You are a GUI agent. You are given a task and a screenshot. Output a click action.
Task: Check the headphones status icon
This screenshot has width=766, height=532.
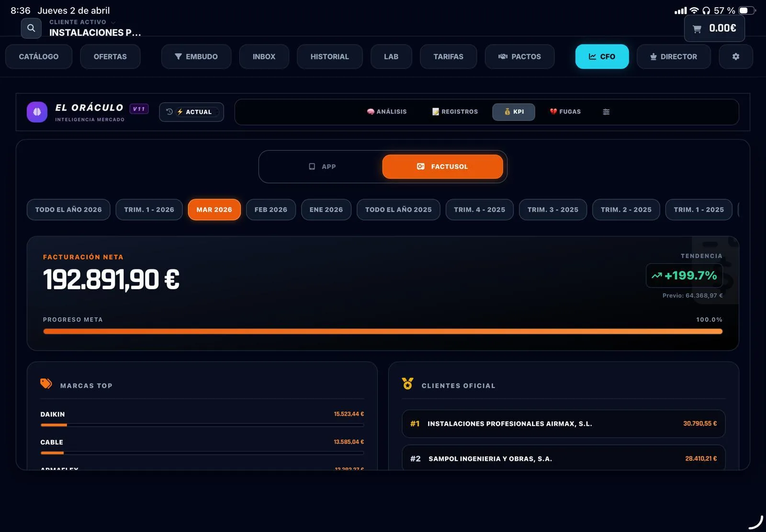pos(706,11)
